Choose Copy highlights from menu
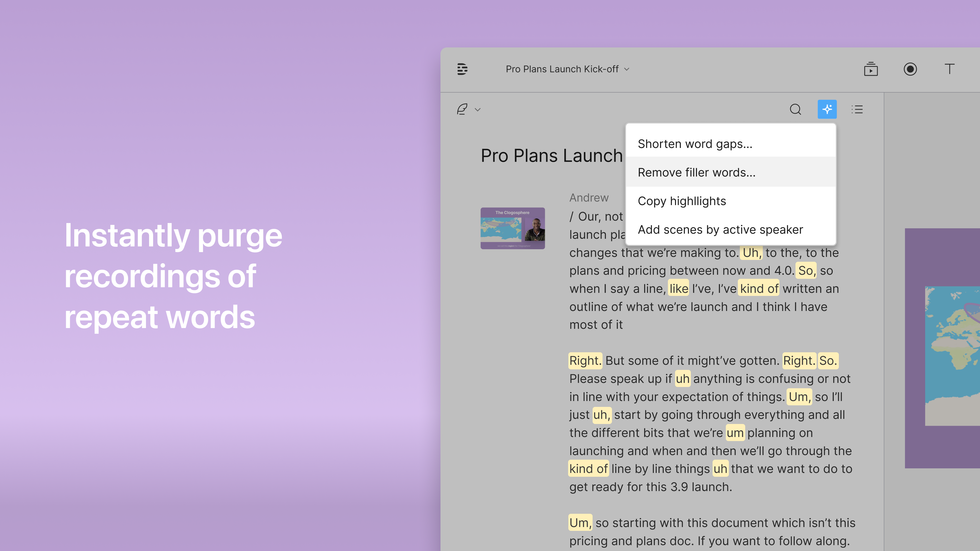 click(730, 201)
